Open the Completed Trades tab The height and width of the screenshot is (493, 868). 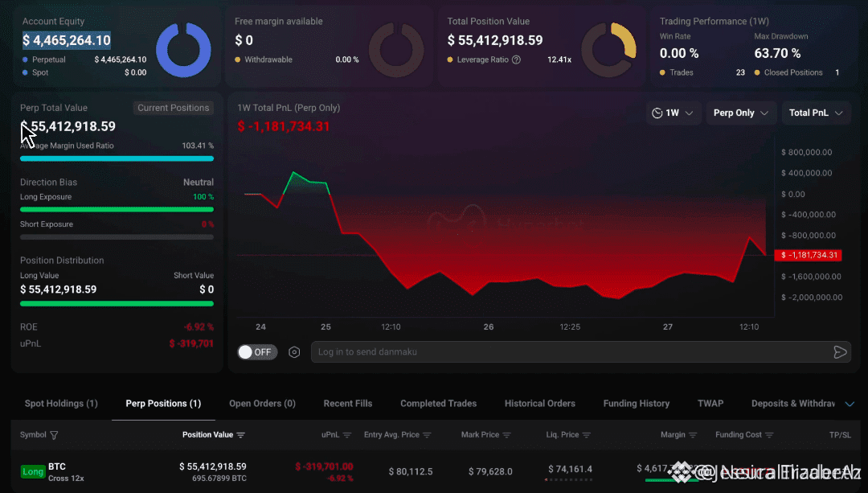(439, 404)
